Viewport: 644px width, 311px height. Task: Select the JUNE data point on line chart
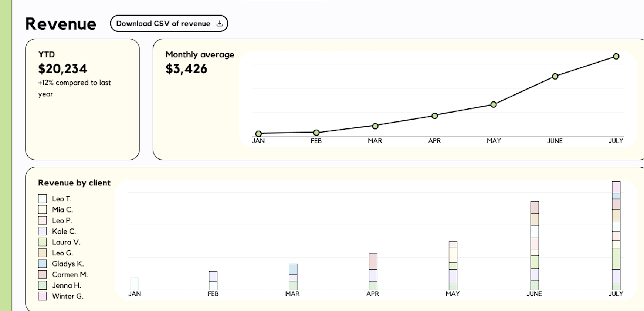(555, 76)
